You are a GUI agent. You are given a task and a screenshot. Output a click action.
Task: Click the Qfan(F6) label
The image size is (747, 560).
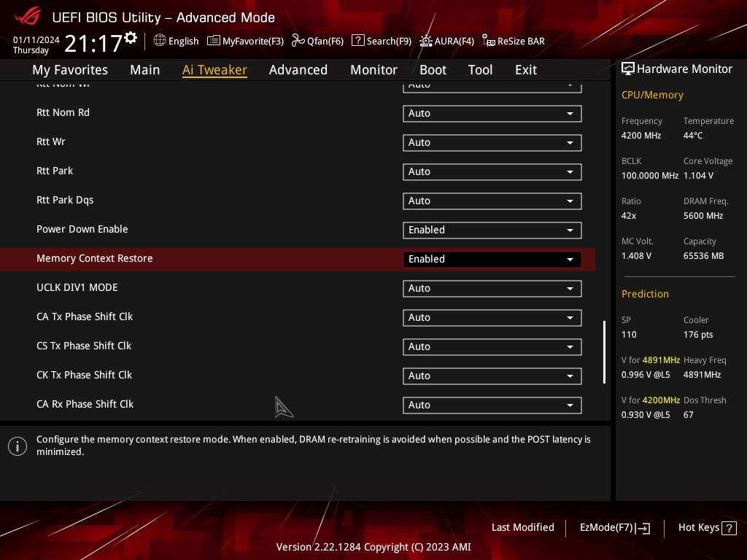pyautogui.click(x=325, y=41)
